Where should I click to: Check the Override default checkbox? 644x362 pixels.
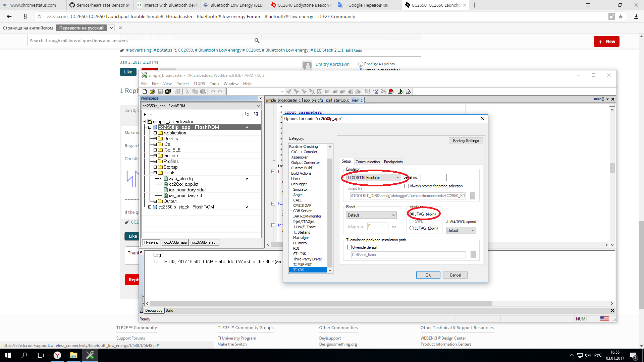pyautogui.click(x=349, y=247)
